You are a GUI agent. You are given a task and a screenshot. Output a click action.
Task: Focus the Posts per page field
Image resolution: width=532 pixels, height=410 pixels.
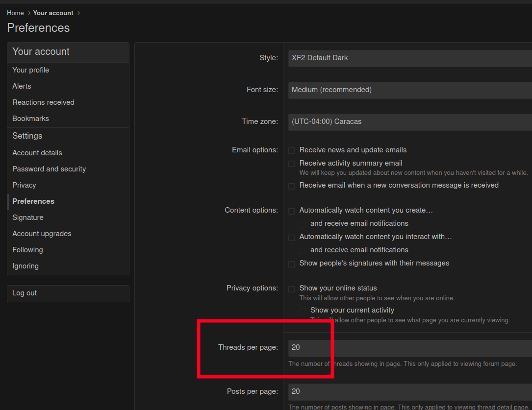tap(409, 392)
